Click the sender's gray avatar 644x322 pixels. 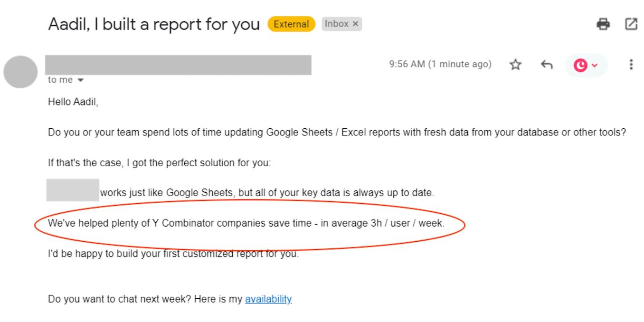click(x=20, y=72)
